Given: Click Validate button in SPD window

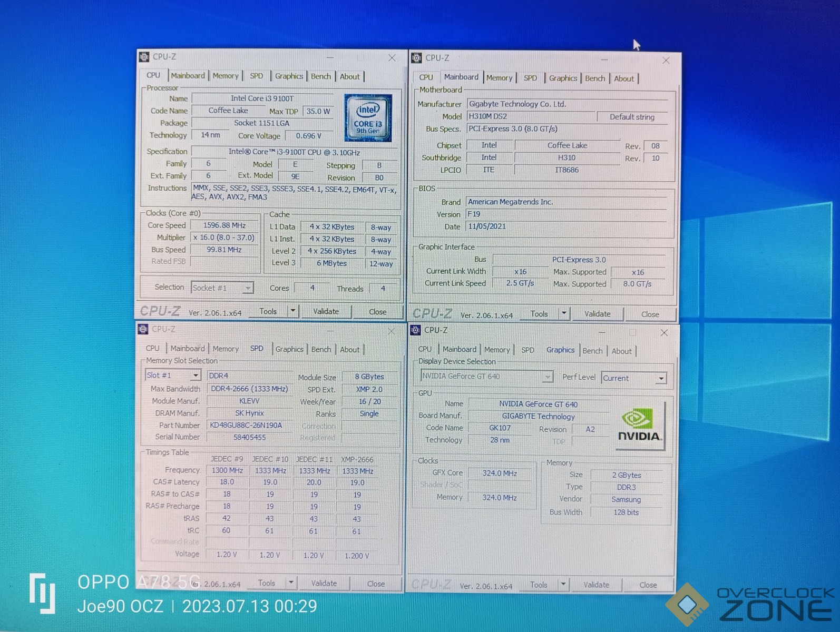Looking at the screenshot, I should point(324,583).
